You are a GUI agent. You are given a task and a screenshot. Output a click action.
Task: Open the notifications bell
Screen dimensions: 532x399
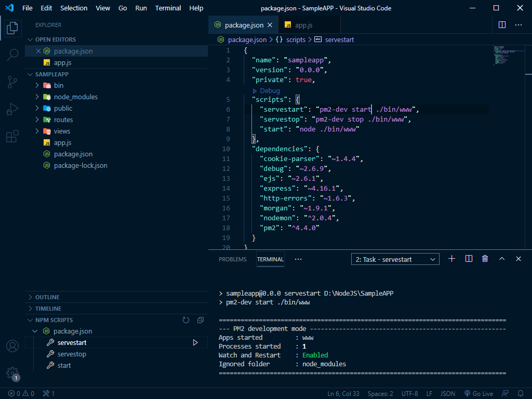pyautogui.click(x=521, y=394)
